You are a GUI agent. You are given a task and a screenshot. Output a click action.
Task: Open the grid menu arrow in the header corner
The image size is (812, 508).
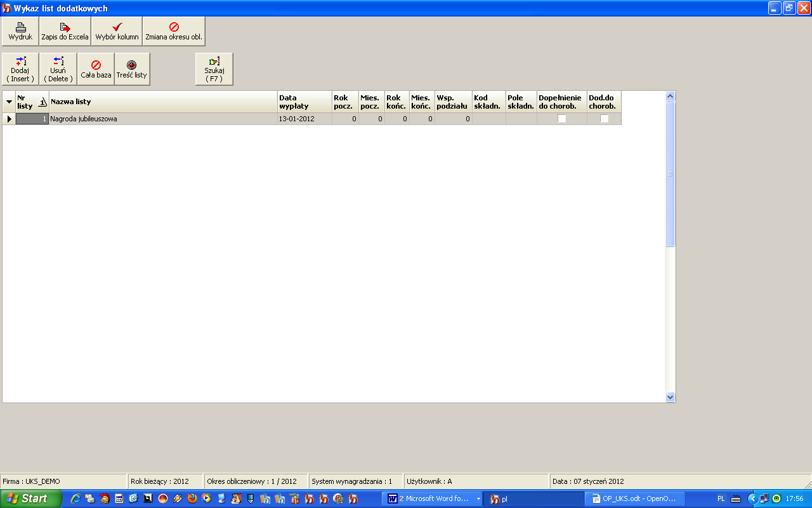point(9,102)
